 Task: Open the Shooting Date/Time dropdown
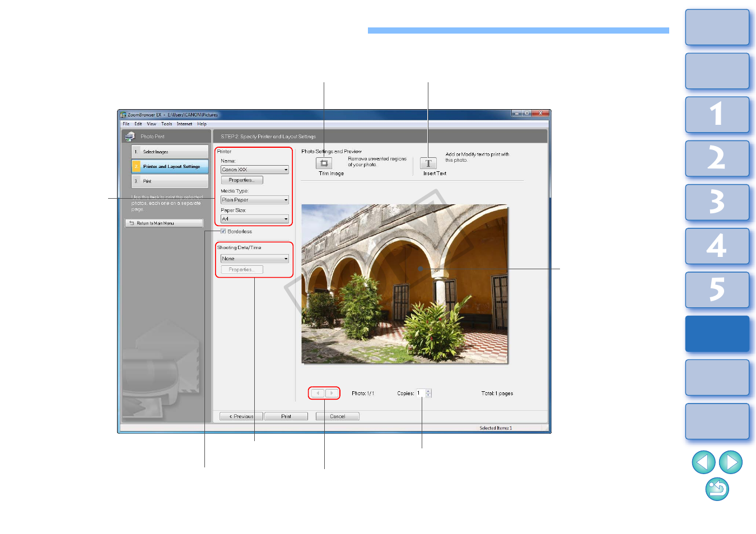(x=255, y=259)
